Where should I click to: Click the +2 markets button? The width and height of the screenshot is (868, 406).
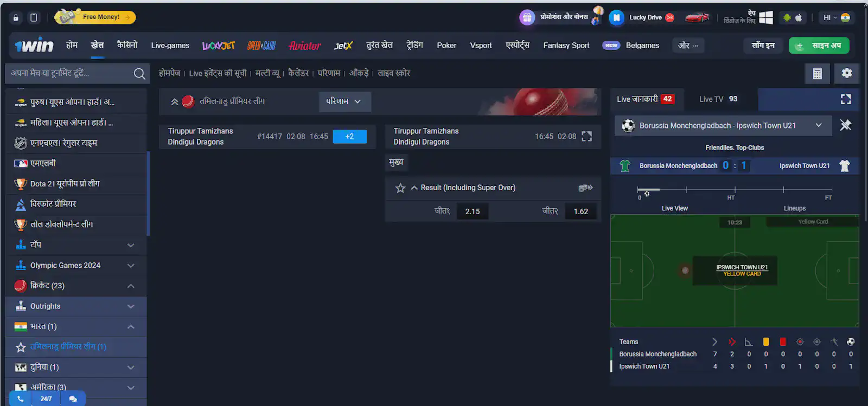349,137
